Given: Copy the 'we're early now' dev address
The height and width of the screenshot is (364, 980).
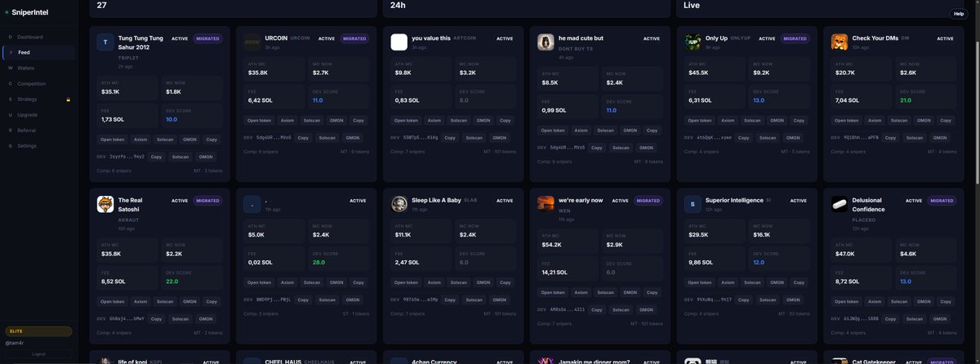Looking at the screenshot, I should [x=597, y=309].
